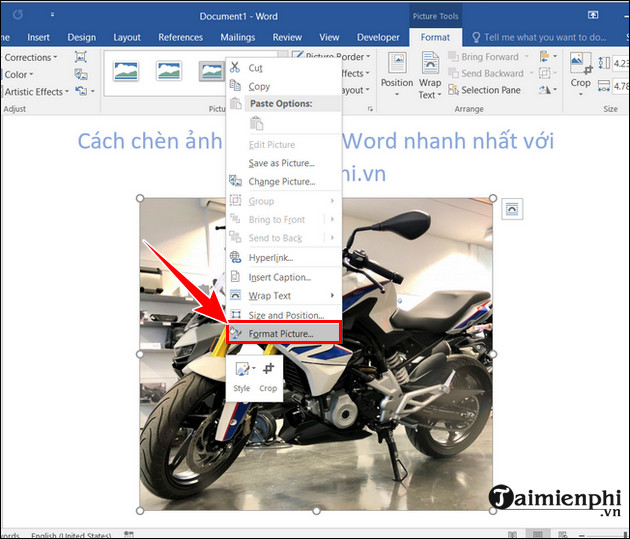Click the Crop button in Size group
Image resolution: width=630 pixels, height=539 pixels.
tap(581, 75)
